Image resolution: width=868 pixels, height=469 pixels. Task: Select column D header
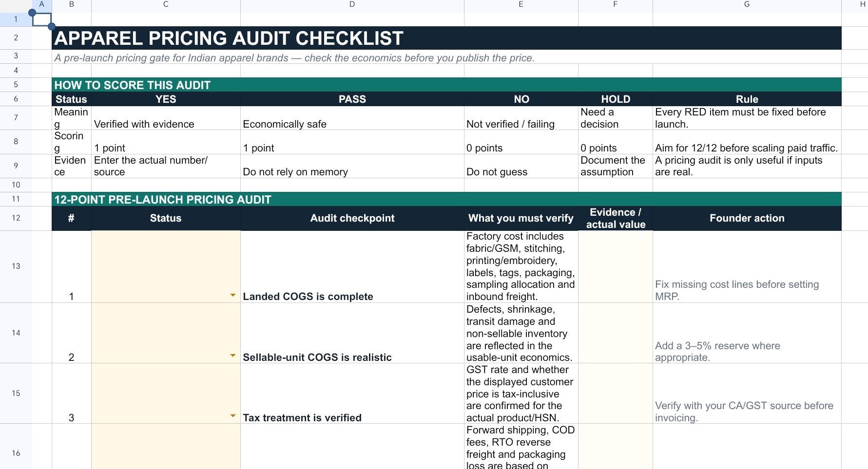click(352, 4)
